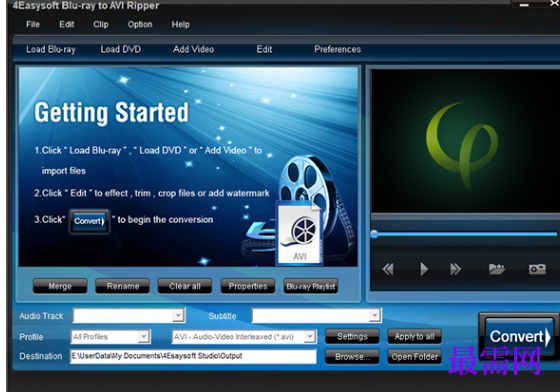Image resolution: width=560 pixels, height=392 pixels.
Task: Minimize the Blu-ray to AVI Ripper window
Action: coord(524,5)
